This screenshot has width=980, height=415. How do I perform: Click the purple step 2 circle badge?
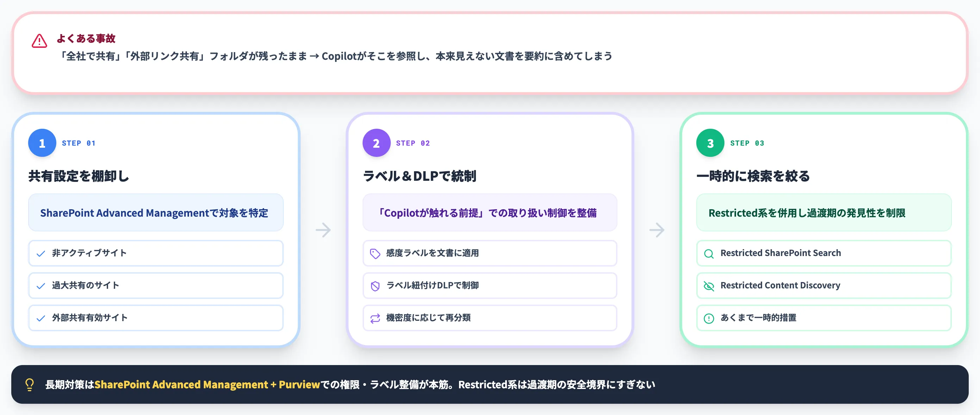[x=376, y=143]
